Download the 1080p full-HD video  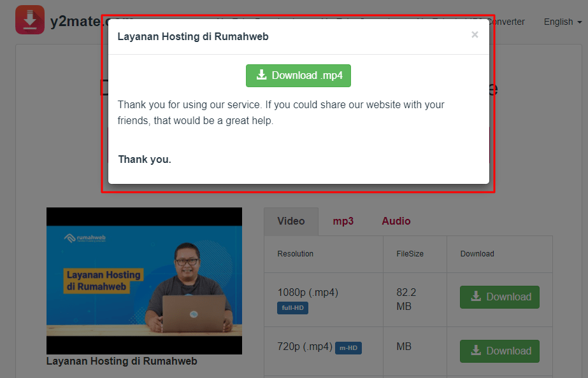pos(499,297)
